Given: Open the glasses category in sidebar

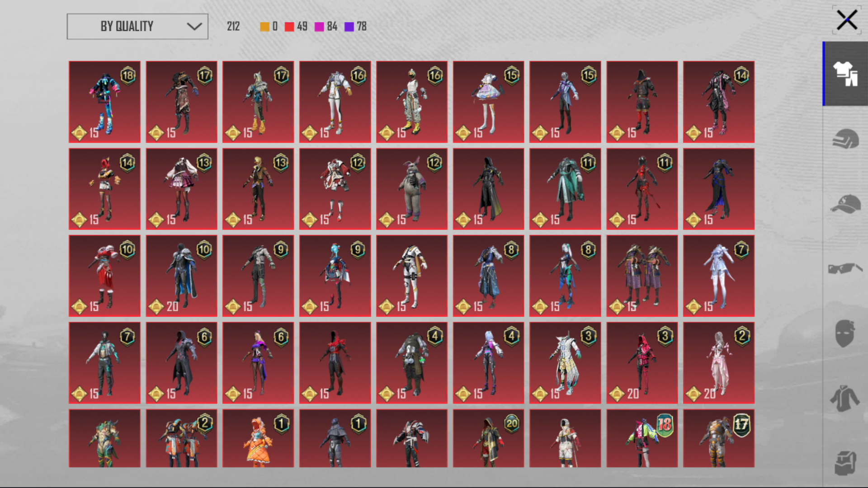Looking at the screenshot, I should pos(845,268).
